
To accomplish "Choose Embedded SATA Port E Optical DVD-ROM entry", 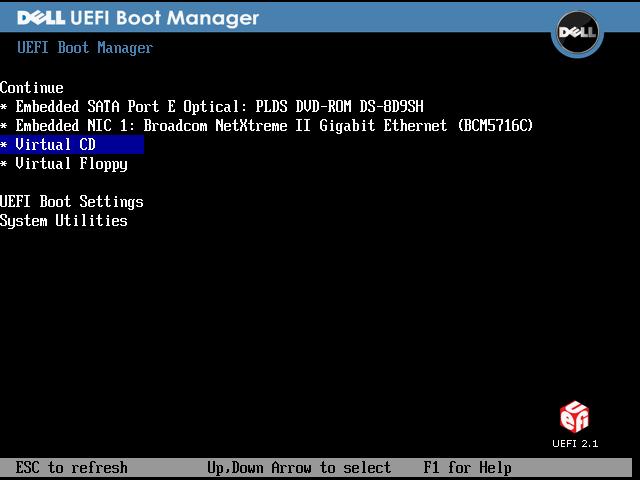I will pyautogui.click(x=212, y=107).
